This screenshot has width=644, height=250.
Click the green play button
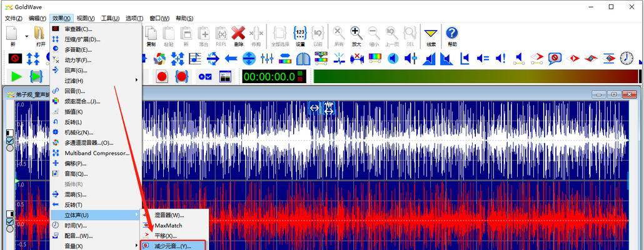[x=17, y=76]
